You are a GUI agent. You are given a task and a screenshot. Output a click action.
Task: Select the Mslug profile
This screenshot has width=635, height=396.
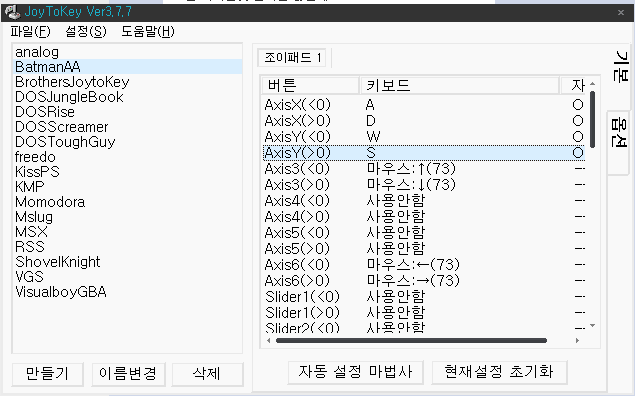tap(128, 217)
